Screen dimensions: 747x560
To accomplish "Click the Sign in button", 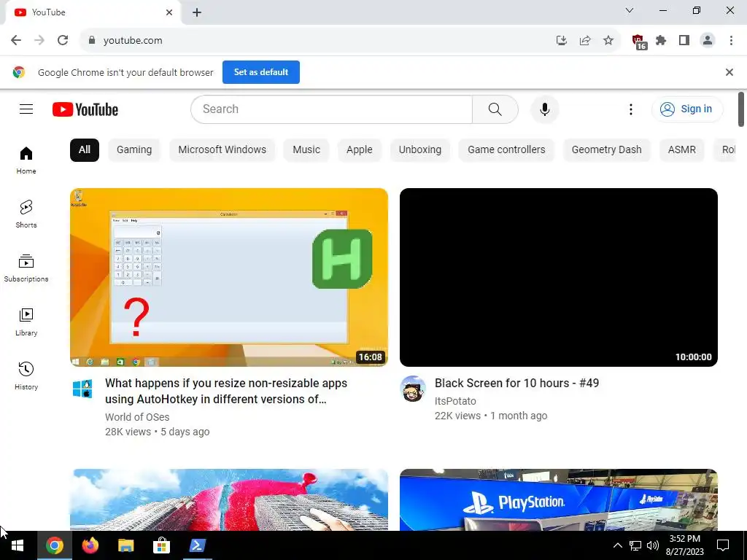I will coord(687,109).
